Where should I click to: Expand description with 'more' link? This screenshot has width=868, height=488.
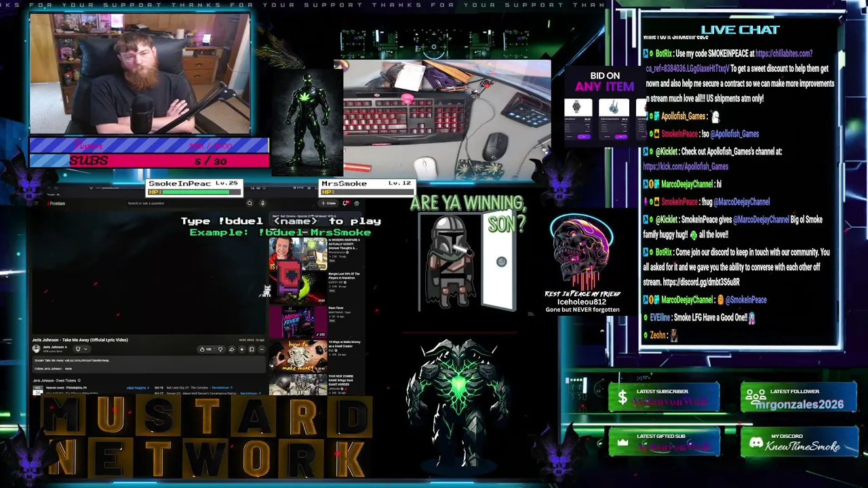68,369
